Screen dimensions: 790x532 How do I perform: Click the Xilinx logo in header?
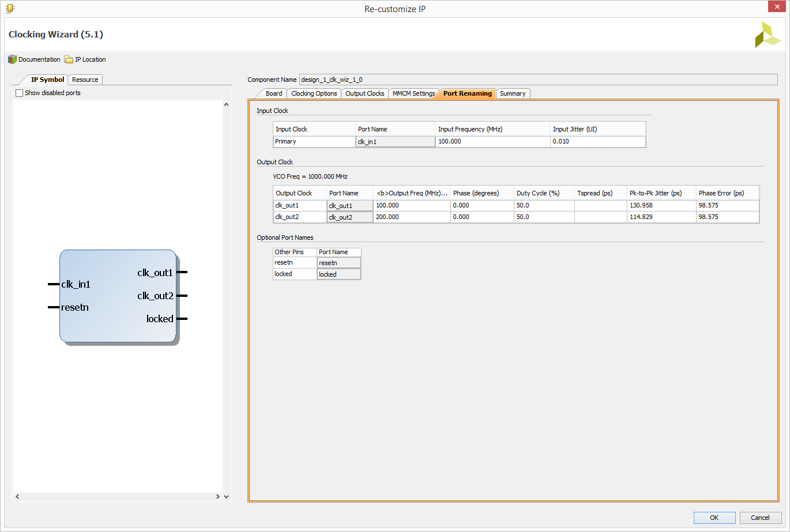pyautogui.click(x=768, y=35)
